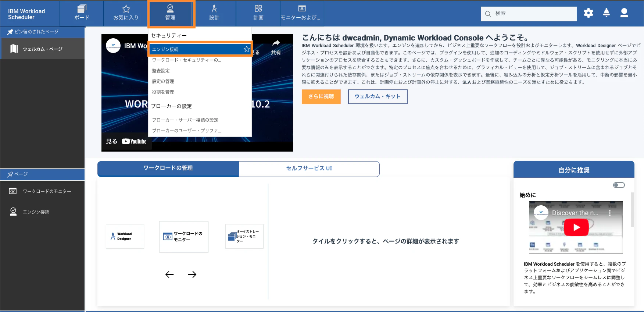Open user profile icon
This screenshot has width=644, height=312.
click(624, 13)
